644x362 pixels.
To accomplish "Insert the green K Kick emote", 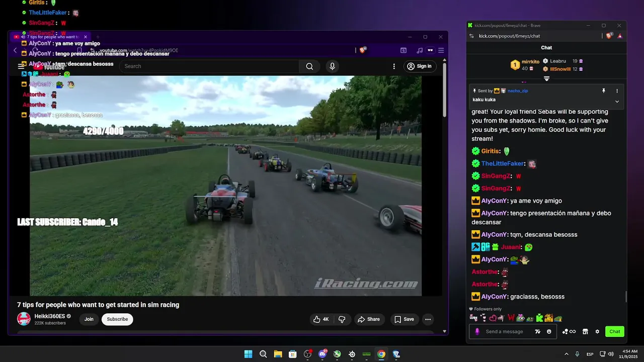I will click(x=539, y=318).
